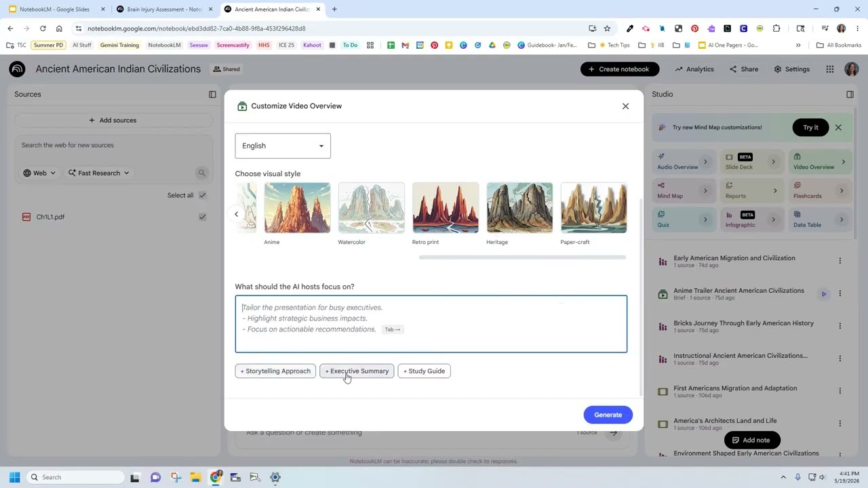This screenshot has width=868, height=488.
Task: Add the Storytelling Approach prompt chip
Action: click(x=275, y=371)
